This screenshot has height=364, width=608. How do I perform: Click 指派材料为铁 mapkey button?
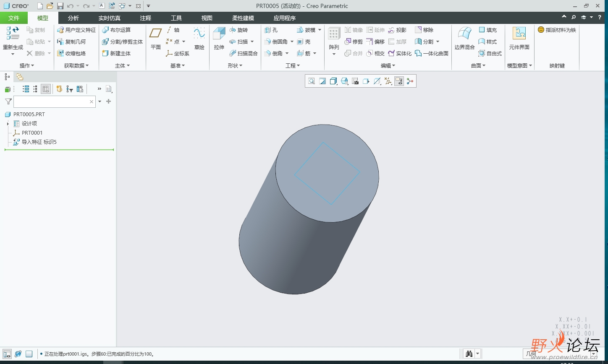click(557, 30)
